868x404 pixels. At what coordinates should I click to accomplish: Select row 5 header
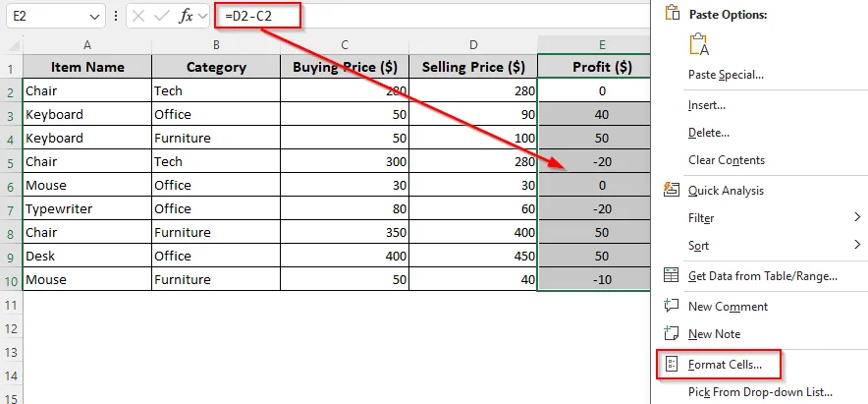[11, 162]
